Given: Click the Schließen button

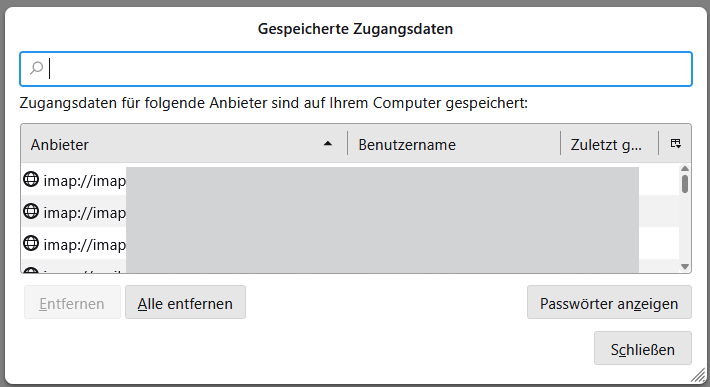Looking at the screenshot, I should click(643, 348).
